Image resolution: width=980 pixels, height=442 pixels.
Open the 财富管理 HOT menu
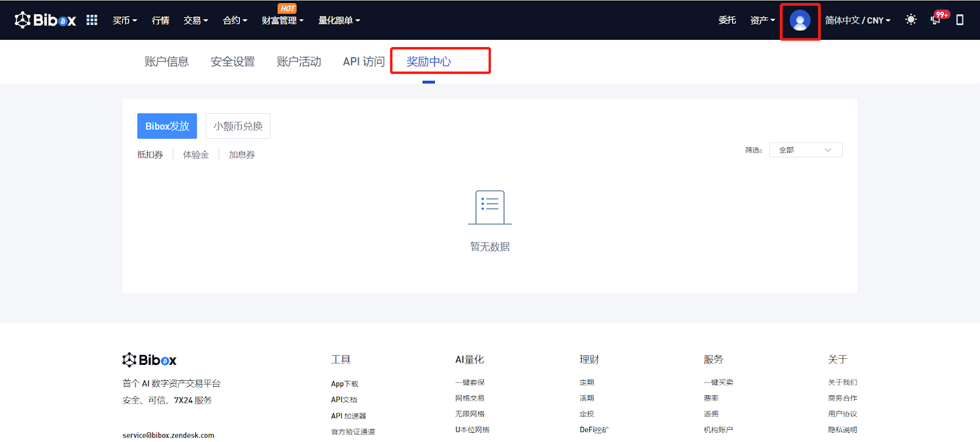coord(282,20)
